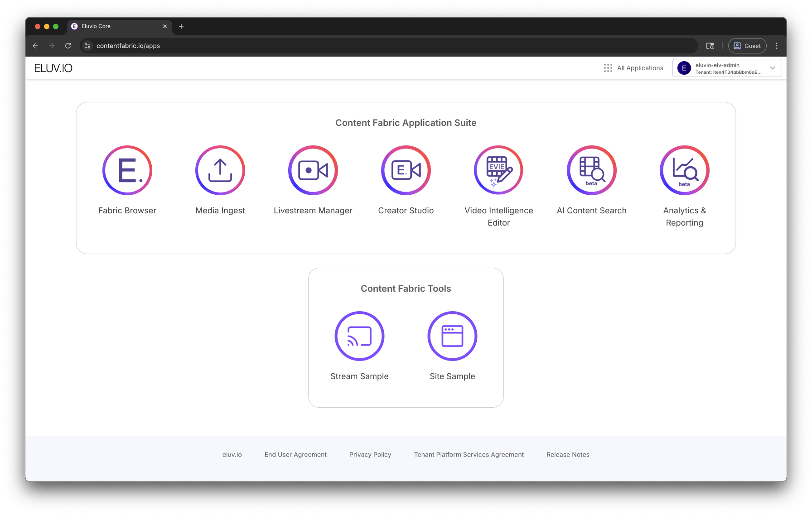The height and width of the screenshot is (515, 812).
Task: Open AI Content Search beta icon
Action: [x=592, y=170]
